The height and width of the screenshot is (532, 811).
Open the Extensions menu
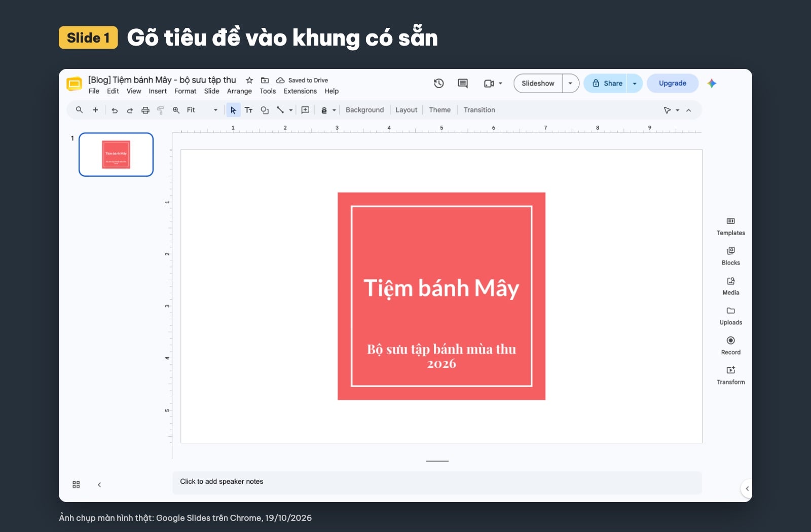click(x=300, y=91)
